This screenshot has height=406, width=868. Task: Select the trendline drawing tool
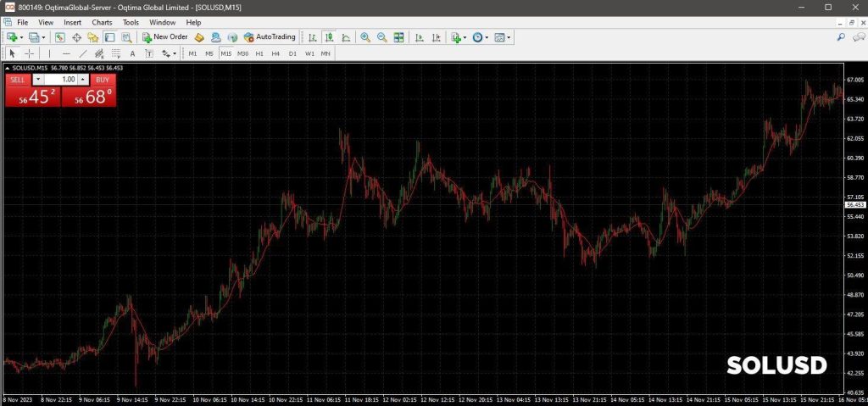click(x=83, y=53)
